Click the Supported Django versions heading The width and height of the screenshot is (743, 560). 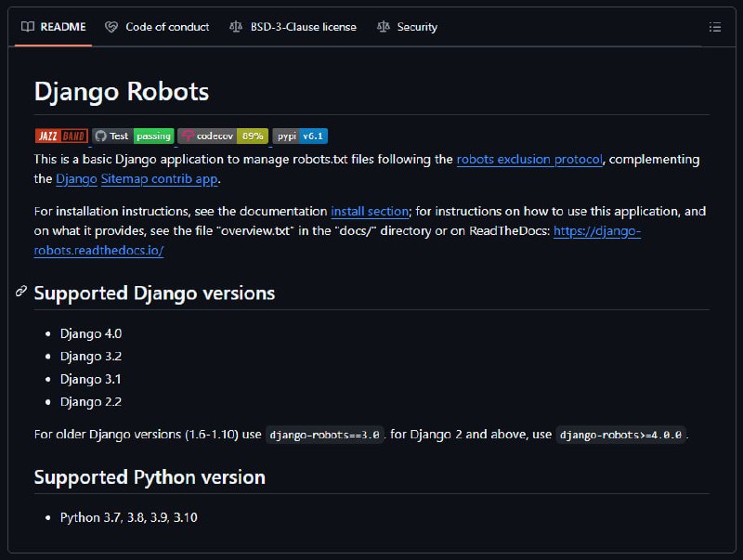[154, 293]
